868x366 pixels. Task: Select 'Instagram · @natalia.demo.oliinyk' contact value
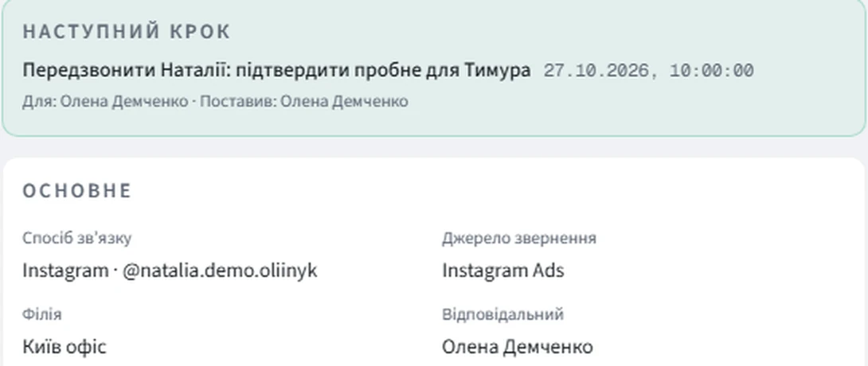tap(170, 271)
